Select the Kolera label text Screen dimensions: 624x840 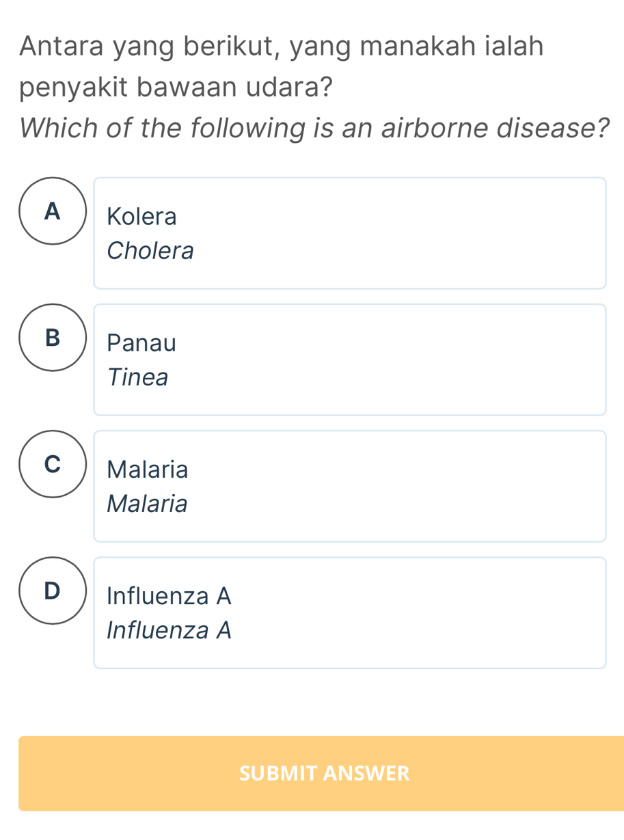click(x=141, y=216)
